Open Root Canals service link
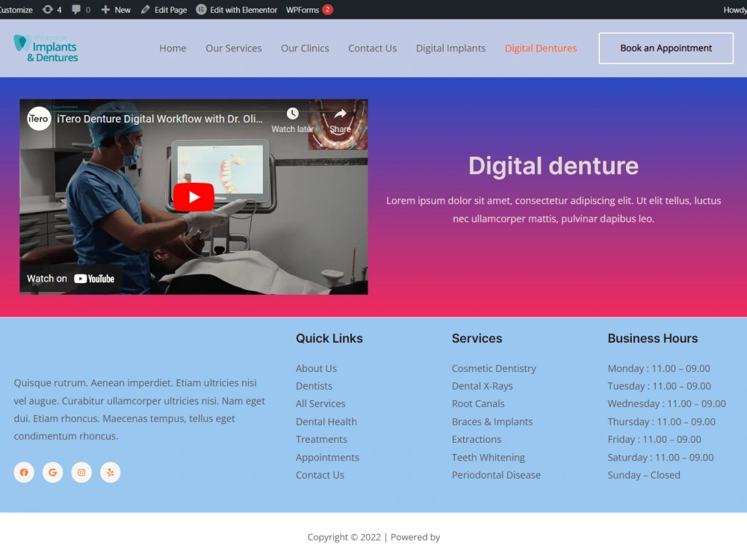The height and width of the screenshot is (560, 747). pos(478,404)
